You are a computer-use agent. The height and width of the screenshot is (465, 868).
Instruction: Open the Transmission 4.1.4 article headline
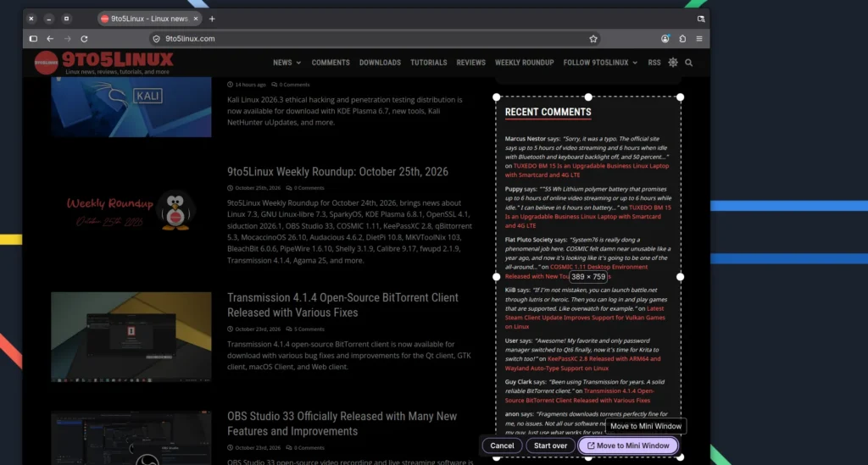point(342,305)
